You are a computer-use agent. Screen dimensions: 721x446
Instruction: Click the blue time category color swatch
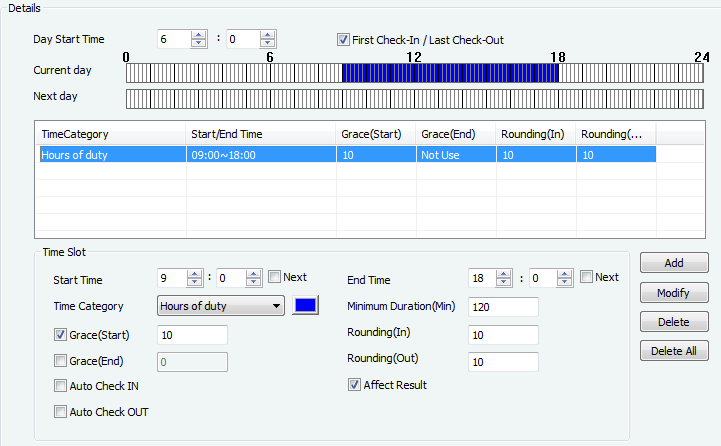click(306, 306)
